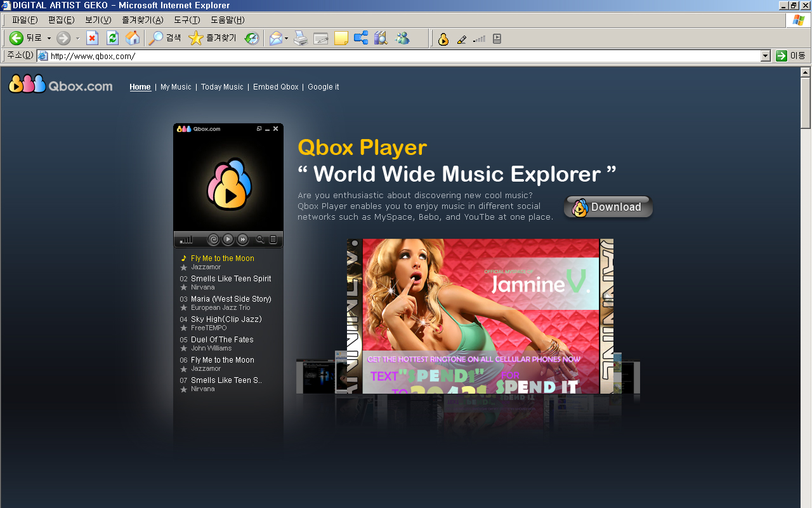The image size is (812, 508).
Task: Toggle the star beside John Williams
Action: click(184, 349)
